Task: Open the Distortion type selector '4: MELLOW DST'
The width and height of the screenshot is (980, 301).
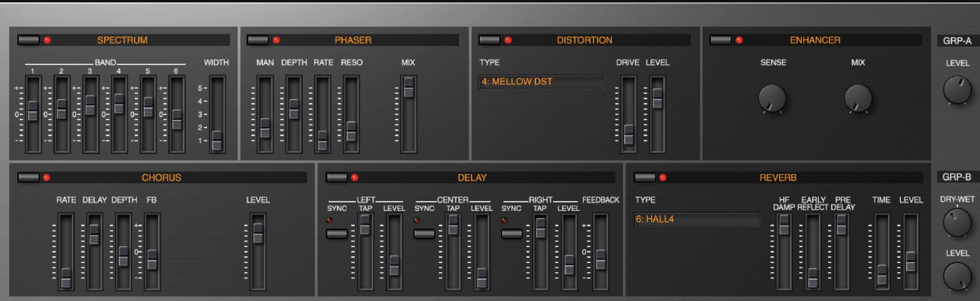Action: [x=540, y=82]
